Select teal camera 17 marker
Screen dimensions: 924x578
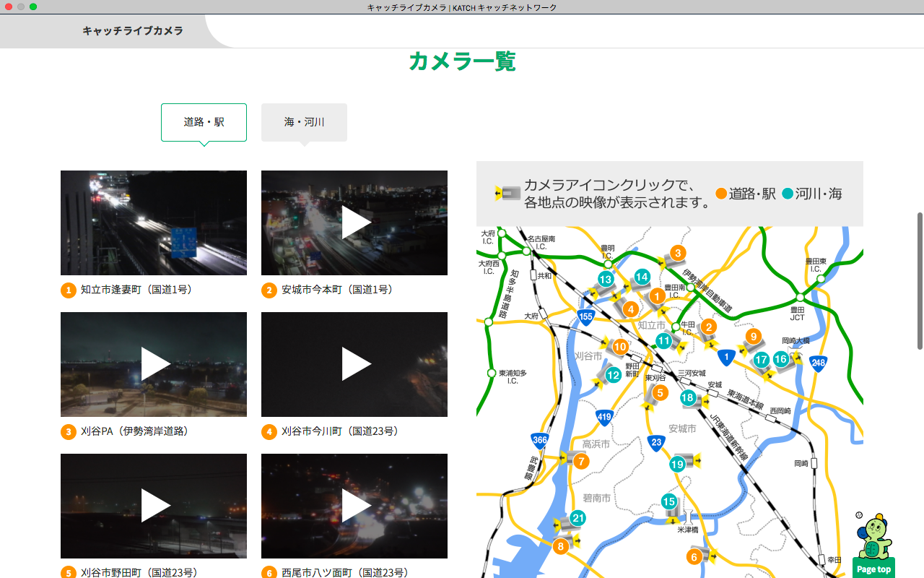[x=761, y=360]
